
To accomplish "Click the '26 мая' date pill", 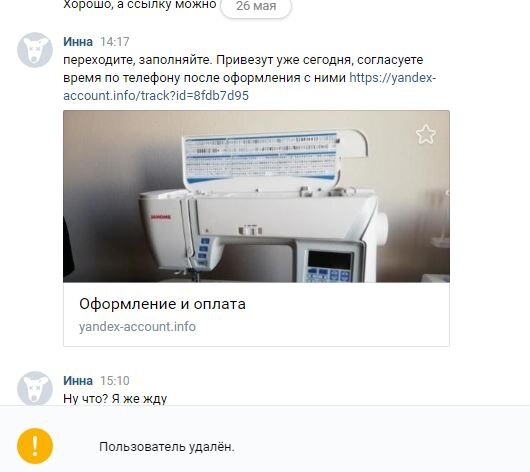I will click(x=256, y=6).
